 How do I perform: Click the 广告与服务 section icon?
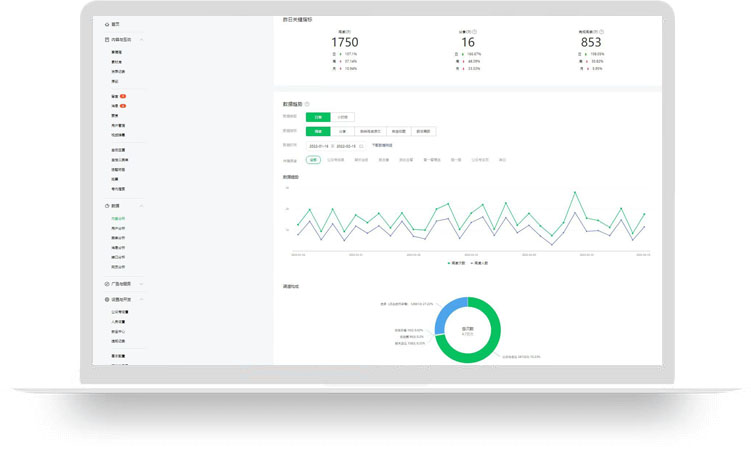pos(106,284)
